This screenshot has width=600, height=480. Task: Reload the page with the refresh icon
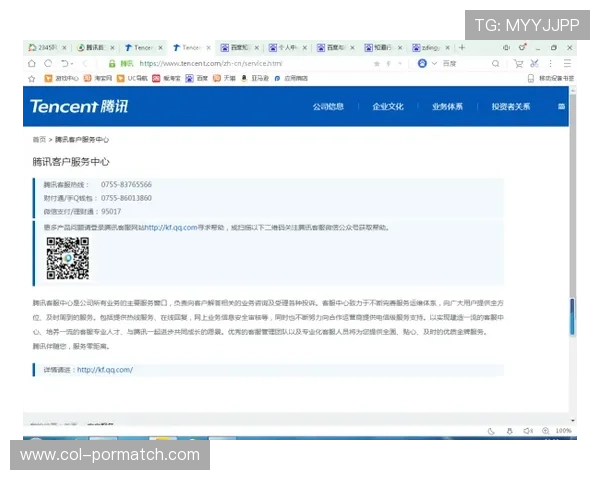click(x=48, y=64)
